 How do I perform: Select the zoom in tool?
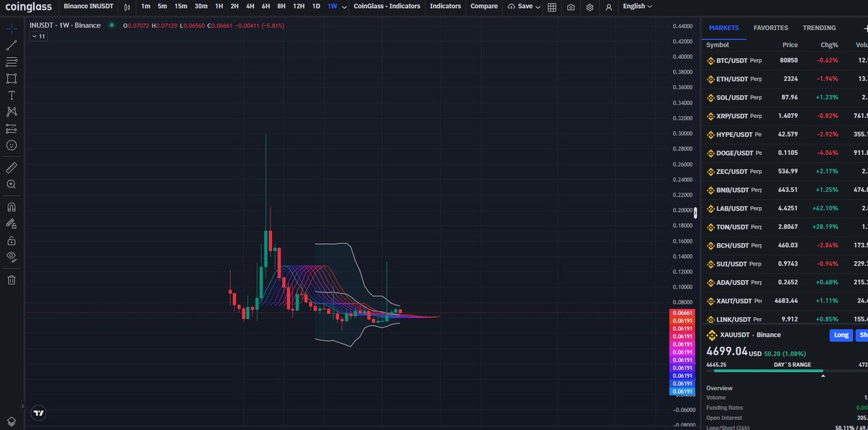tap(11, 185)
